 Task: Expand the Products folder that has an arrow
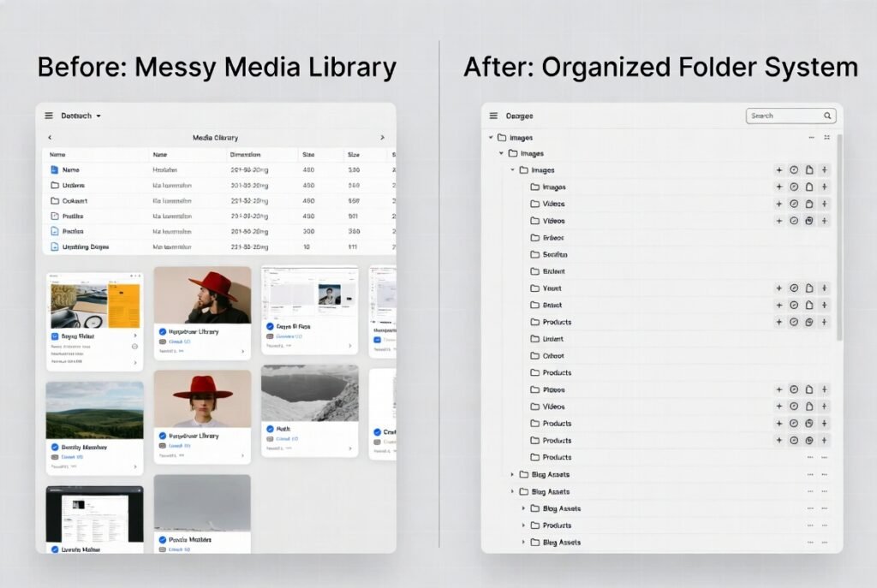[x=523, y=526]
